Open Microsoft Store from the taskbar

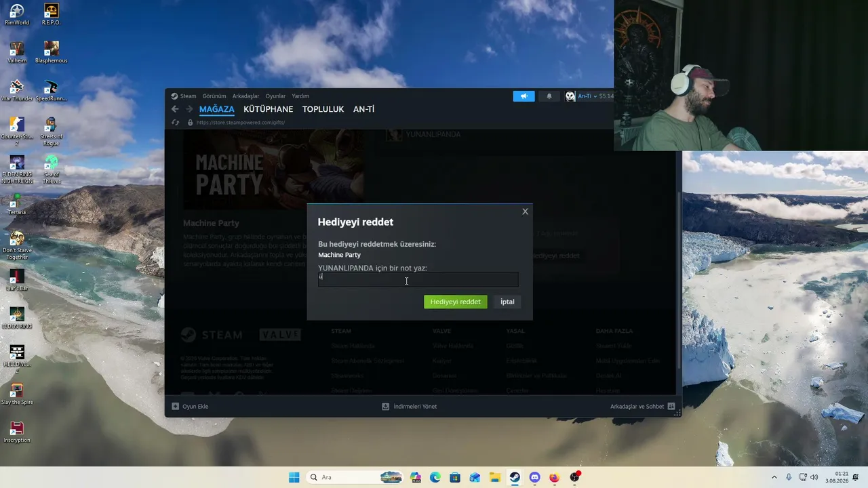pos(455,477)
